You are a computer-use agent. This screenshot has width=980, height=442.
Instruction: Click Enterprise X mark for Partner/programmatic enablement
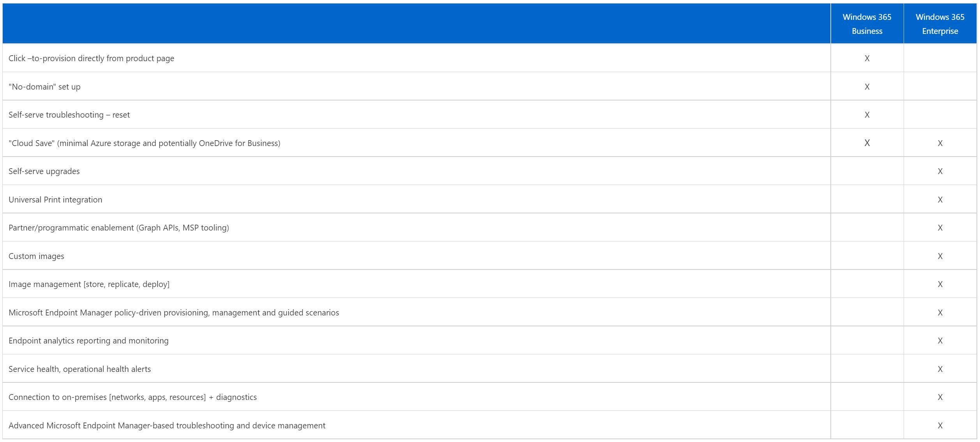tap(940, 228)
